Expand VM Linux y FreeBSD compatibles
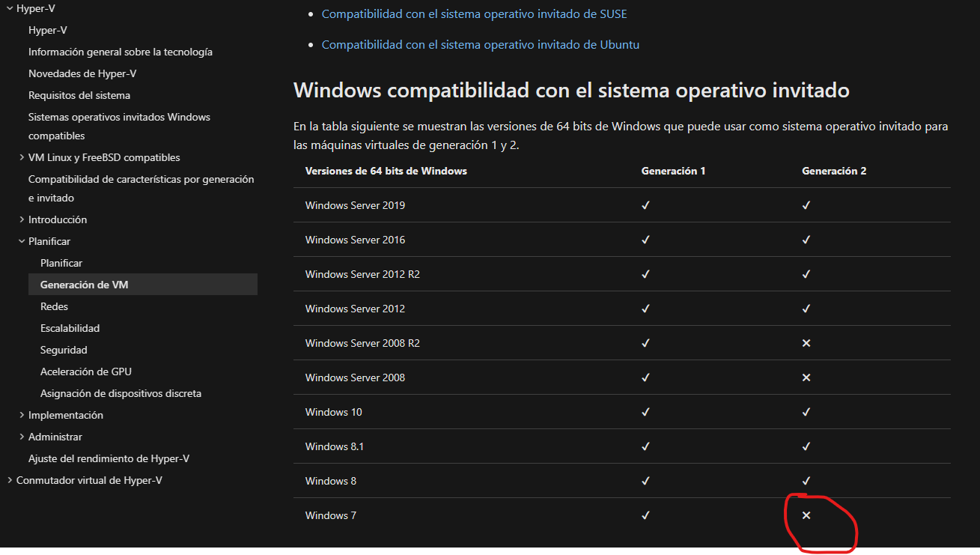980x555 pixels. pos(21,158)
